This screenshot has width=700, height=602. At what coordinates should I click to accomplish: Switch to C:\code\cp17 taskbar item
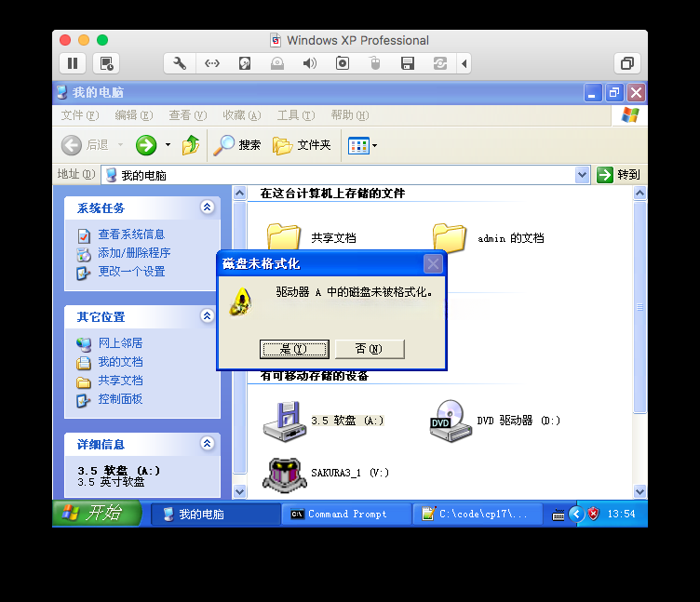(x=478, y=515)
